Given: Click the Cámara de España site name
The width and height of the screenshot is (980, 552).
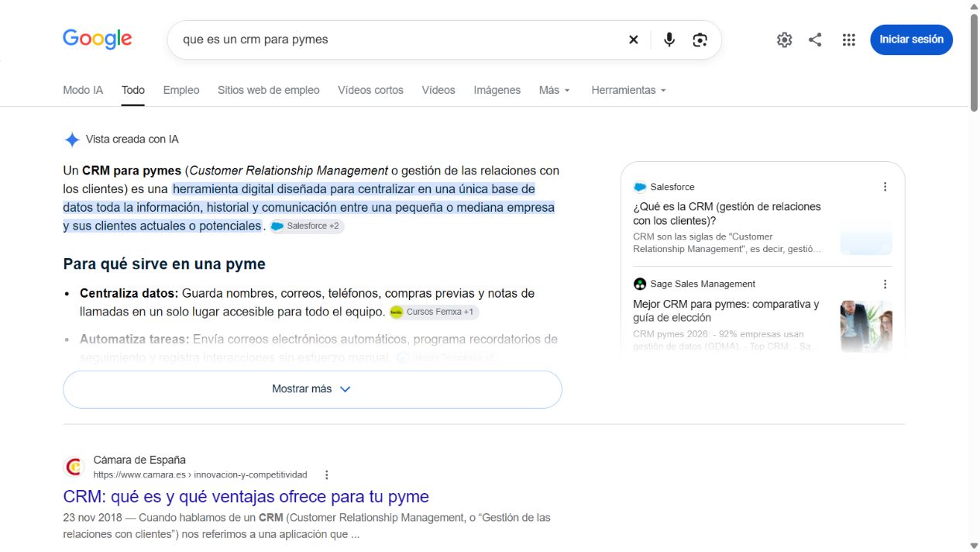Looking at the screenshot, I should [139, 460].
